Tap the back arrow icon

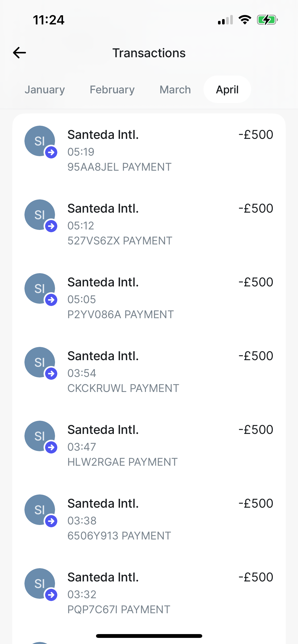[x=20, y=53]
